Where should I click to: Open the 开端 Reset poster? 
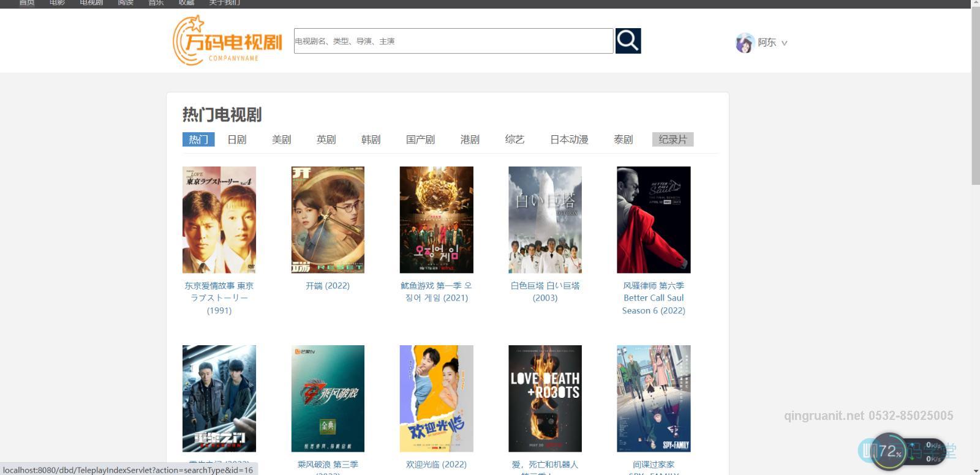[328, 220]
